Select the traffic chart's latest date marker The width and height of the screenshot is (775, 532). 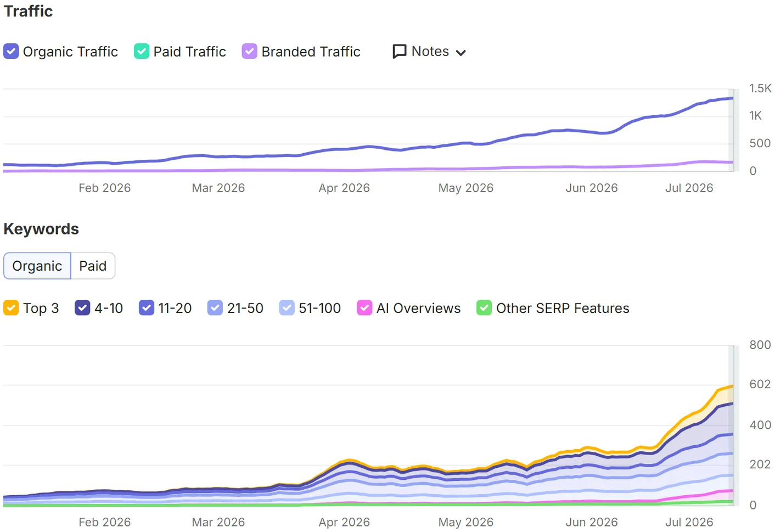coord(731,130)
